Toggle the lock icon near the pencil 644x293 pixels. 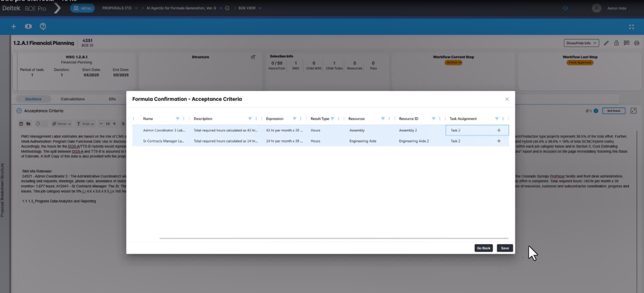(x=617, y=43)
